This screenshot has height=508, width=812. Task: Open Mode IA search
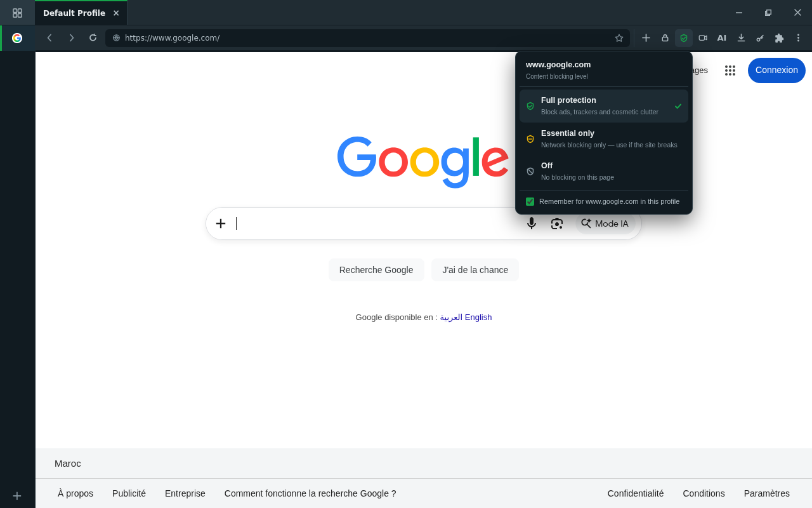(x=605, y=224)
